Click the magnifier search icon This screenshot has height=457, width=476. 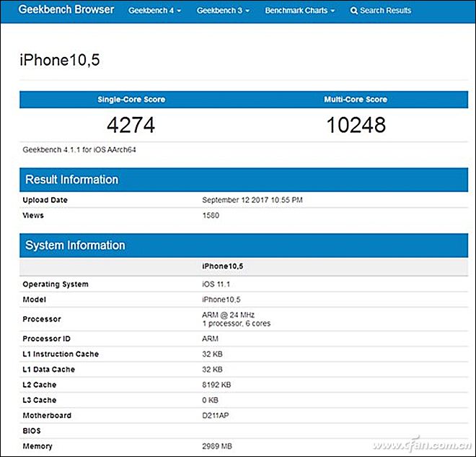(353, 11)
